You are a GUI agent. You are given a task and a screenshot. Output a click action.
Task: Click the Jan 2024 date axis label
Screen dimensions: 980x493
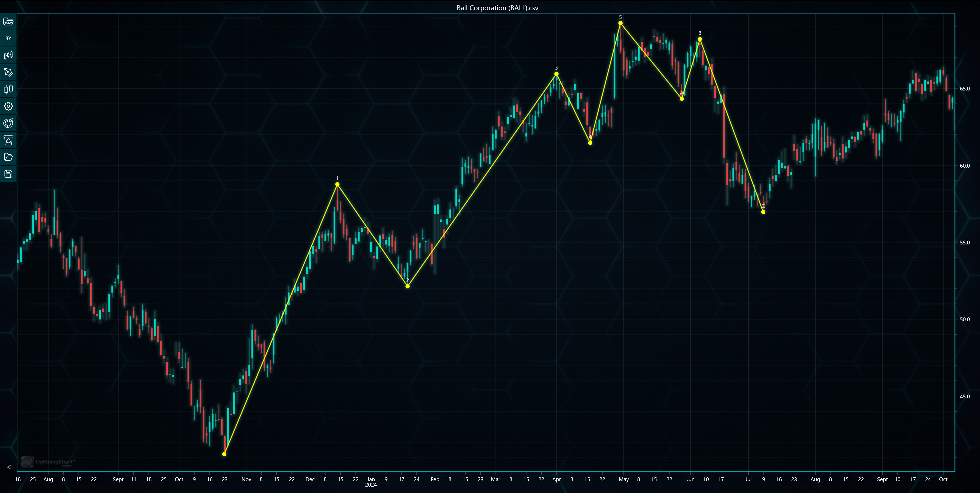pyautogui.click(x=371, y=482)
